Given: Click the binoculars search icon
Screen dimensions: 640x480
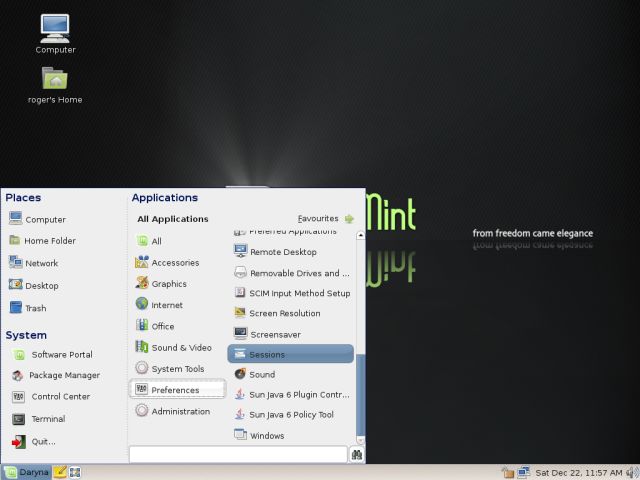Looking at the screenshot, I should (x=357, y=454).
